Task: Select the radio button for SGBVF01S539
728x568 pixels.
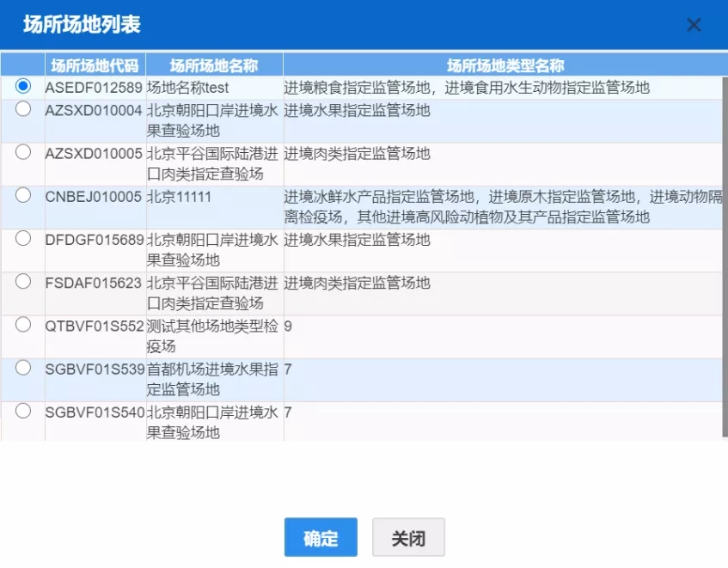Action: tap(22, 368)
